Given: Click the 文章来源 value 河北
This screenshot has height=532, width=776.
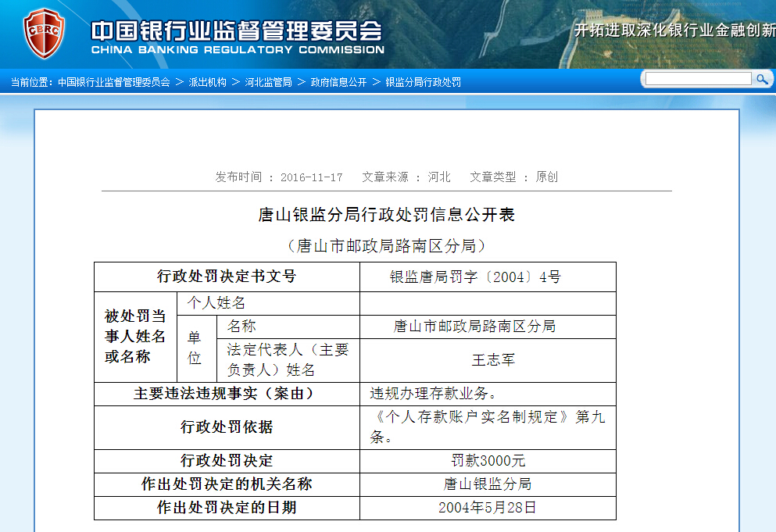Looking at the screenshot, I should click(x=439, y=177).
